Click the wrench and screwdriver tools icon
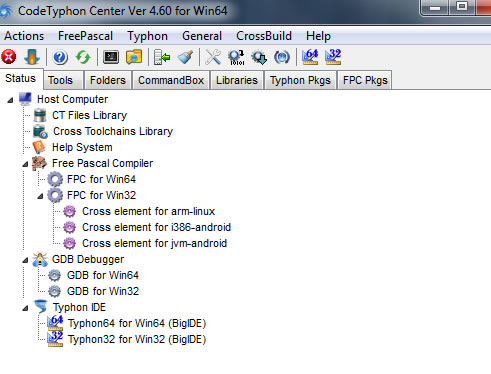 (x=213, y=57)
